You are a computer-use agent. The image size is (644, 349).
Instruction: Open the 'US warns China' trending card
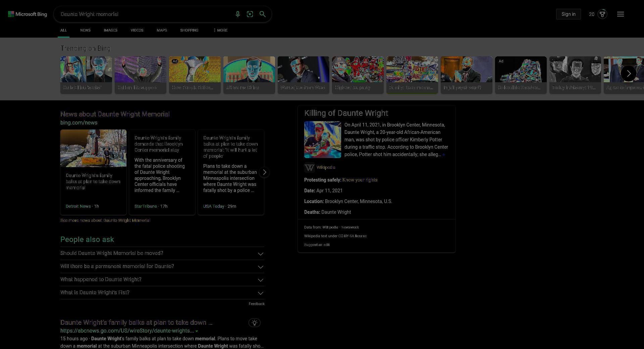click(x=249, y=75)
